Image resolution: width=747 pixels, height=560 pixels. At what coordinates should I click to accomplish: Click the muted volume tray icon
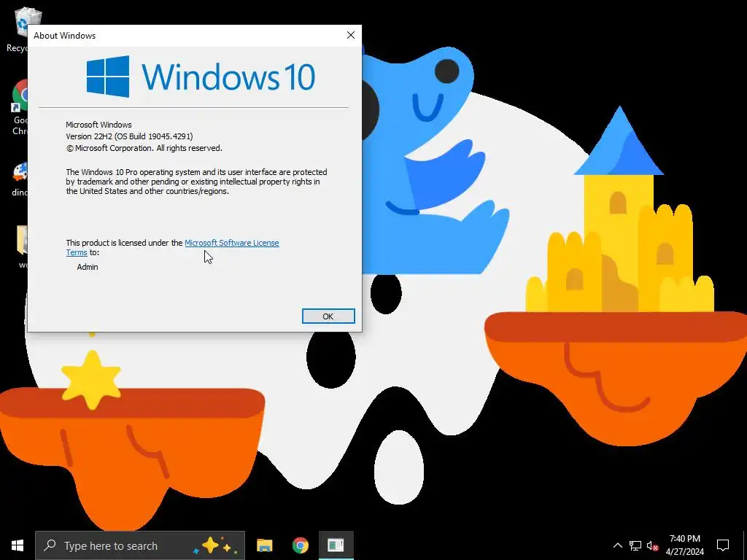coord(652,545)
